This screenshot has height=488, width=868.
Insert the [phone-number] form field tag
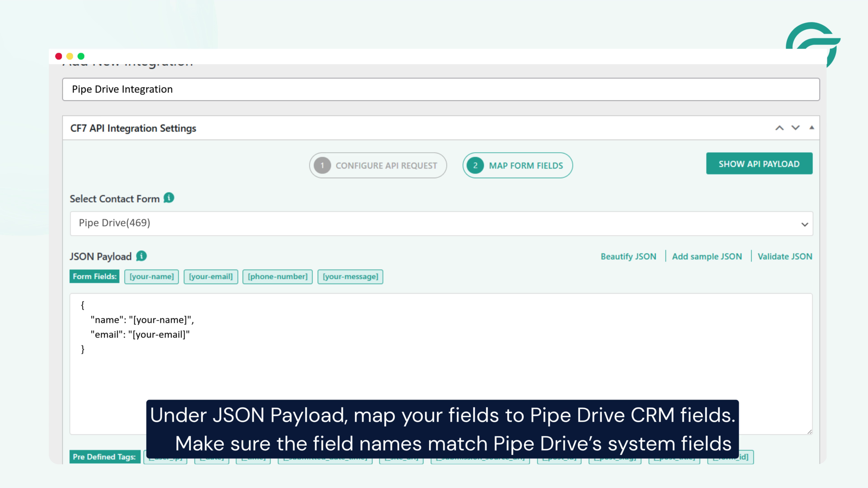pos(277,277)
